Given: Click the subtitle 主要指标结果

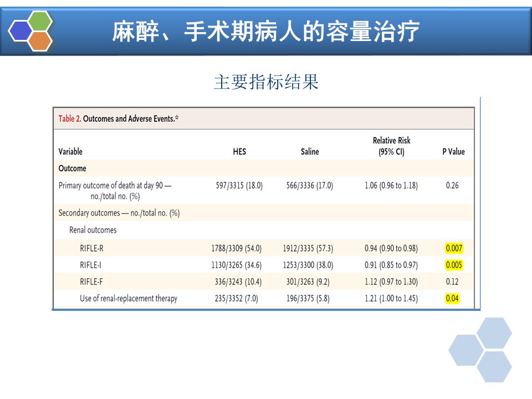Looking at the screenshot, I should [x=267, y=82].
